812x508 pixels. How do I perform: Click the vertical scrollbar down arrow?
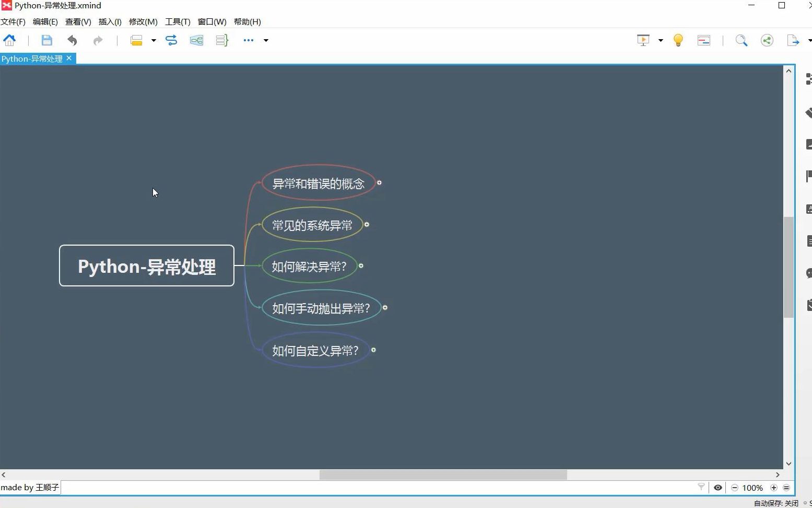(x=789, y=464)
